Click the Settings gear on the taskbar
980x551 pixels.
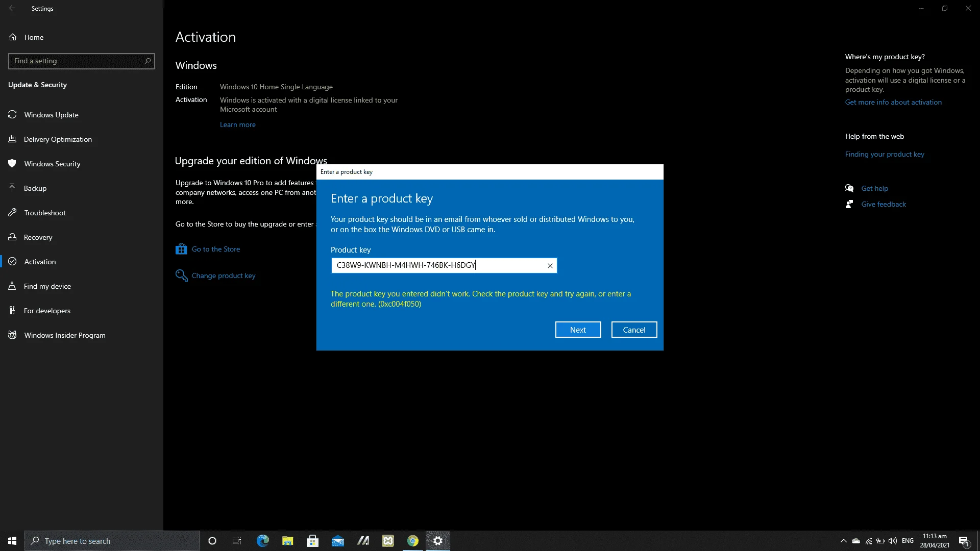point(438,541)
